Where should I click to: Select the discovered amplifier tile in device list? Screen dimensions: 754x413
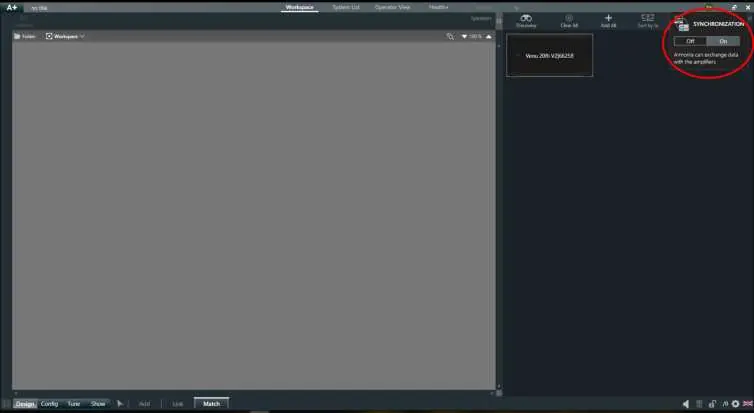549,55
